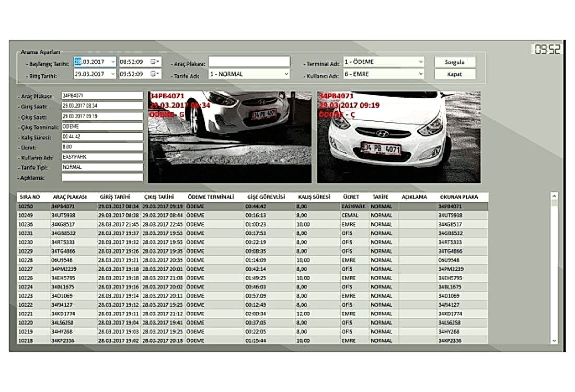Open the Terminal Adı ÖDEME dropdown
The image size is (575, 392).
point(421,62)
